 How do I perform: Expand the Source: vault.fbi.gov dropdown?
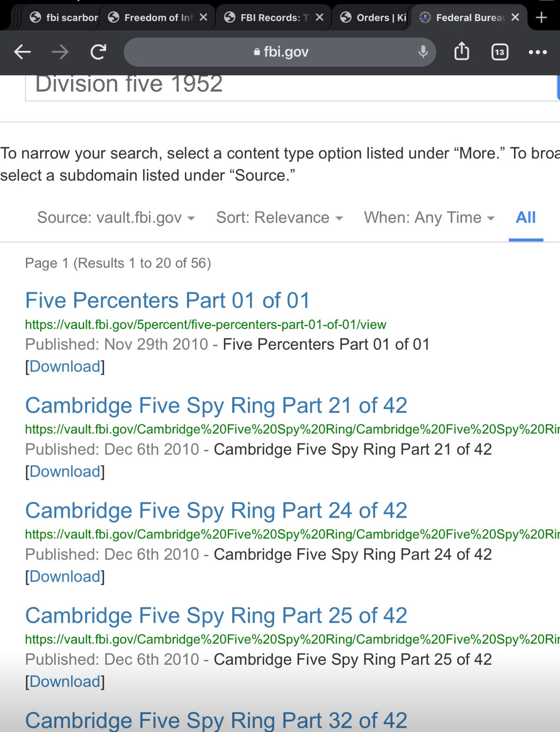click(116, 217)
